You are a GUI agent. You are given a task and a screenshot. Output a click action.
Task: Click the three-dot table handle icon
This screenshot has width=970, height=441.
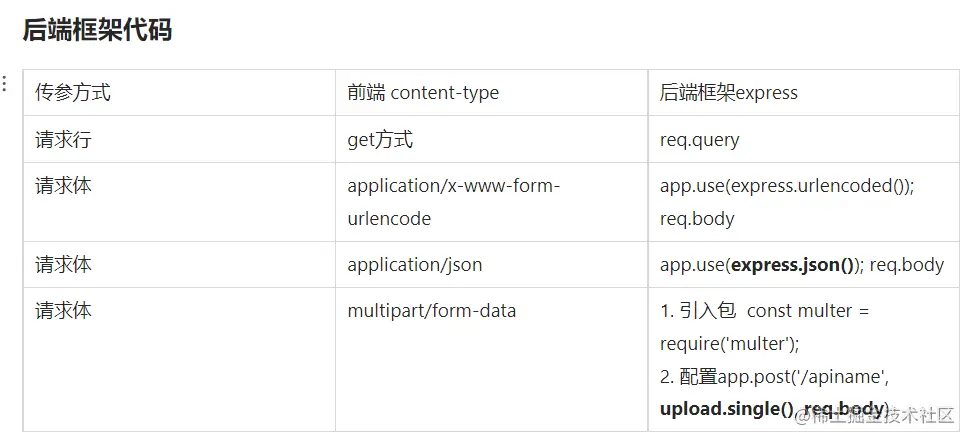[4, 84]
